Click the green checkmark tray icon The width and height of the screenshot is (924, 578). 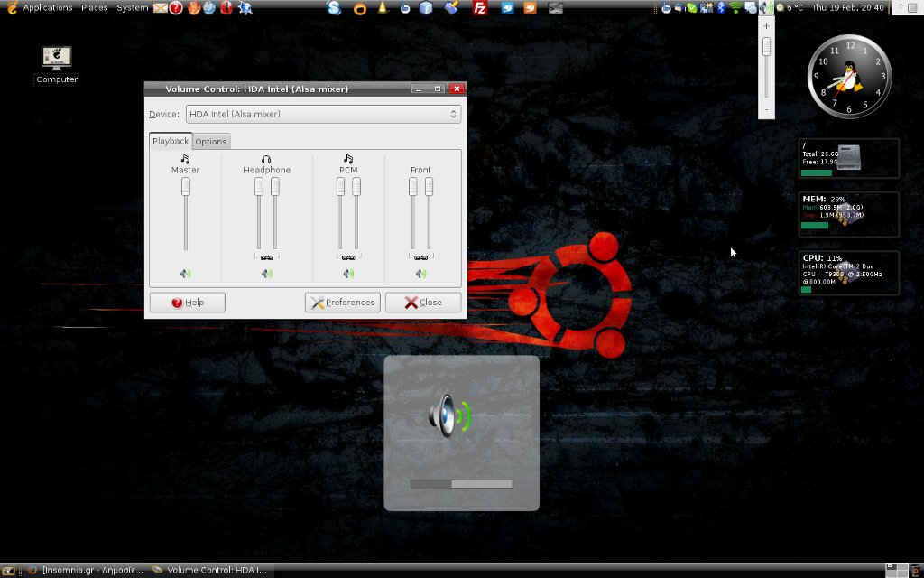692,8
